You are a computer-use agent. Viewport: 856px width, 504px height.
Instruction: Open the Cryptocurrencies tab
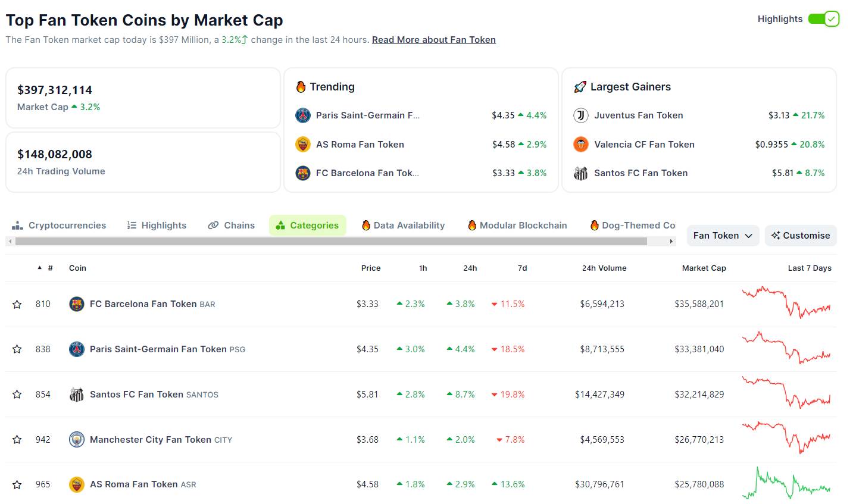[x=59, y=226]
